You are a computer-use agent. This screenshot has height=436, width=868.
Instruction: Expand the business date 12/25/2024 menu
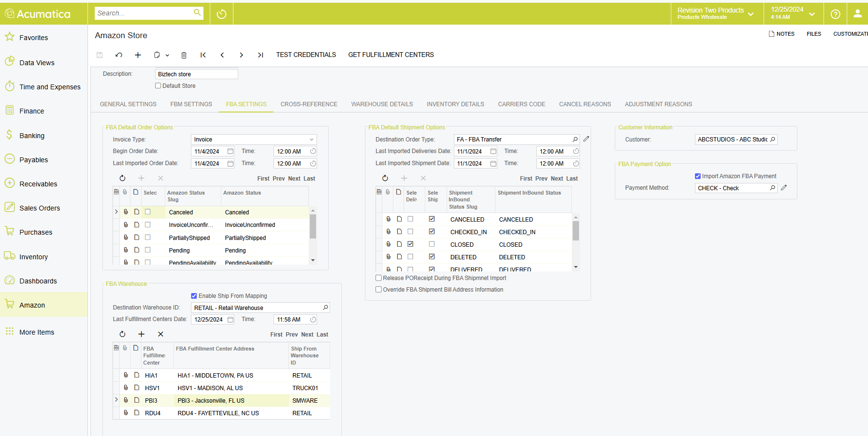click(x=793, y=14)
